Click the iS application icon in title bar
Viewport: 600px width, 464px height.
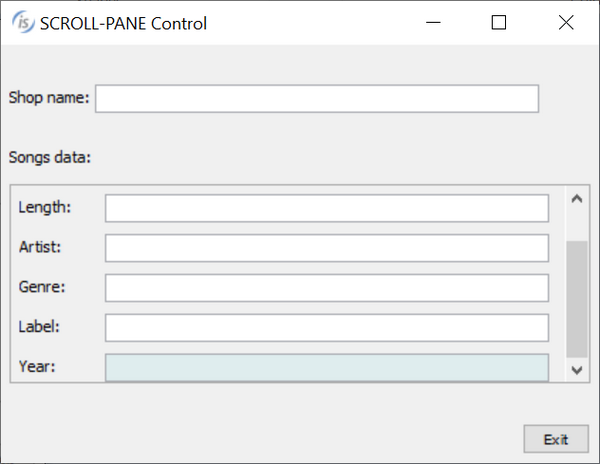(x=22, y=22)
